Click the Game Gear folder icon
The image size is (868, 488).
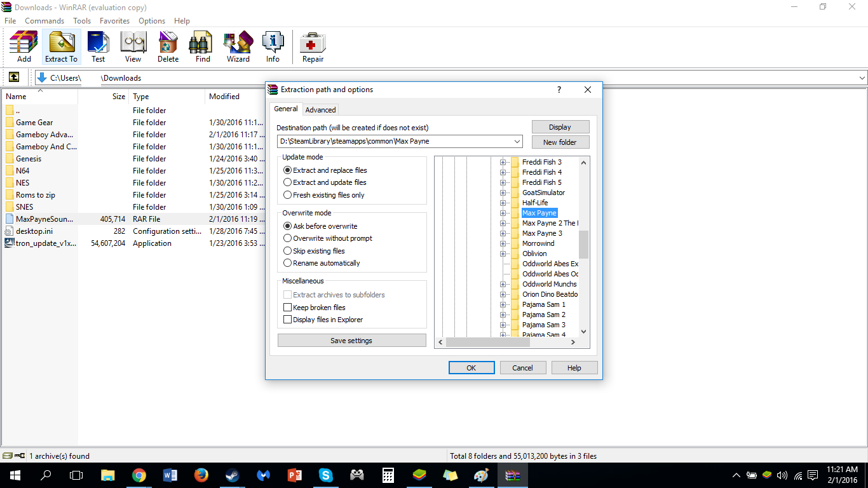coord(10,122)
